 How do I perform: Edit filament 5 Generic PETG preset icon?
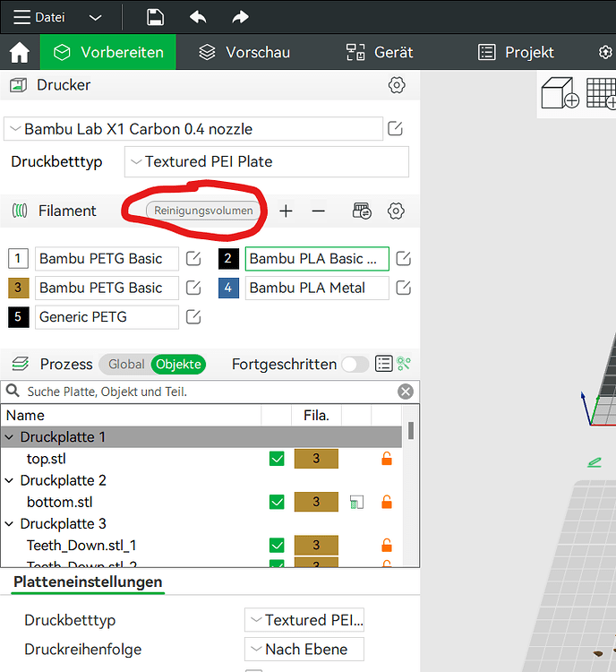pyautogui.click(x=193, y=317)
